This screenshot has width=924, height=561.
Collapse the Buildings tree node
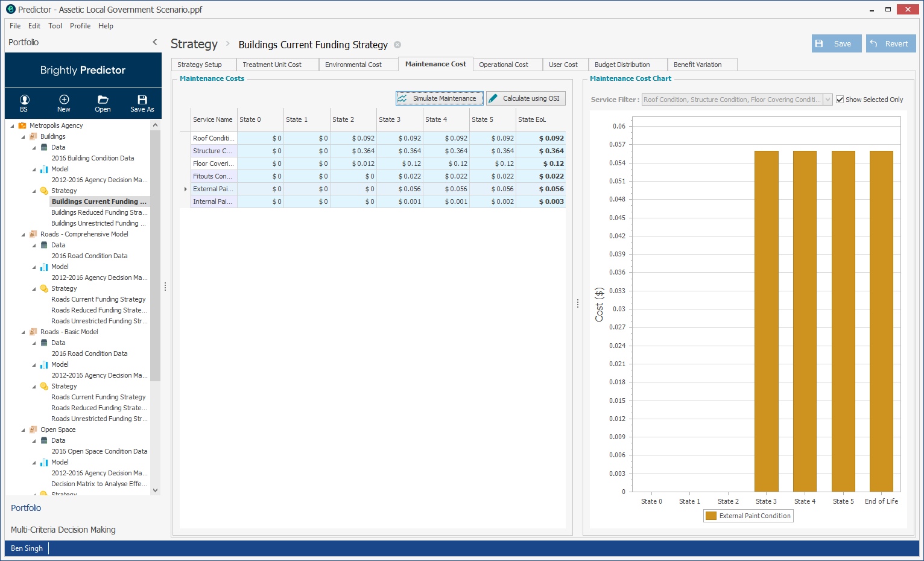click(x=24, y=137)
